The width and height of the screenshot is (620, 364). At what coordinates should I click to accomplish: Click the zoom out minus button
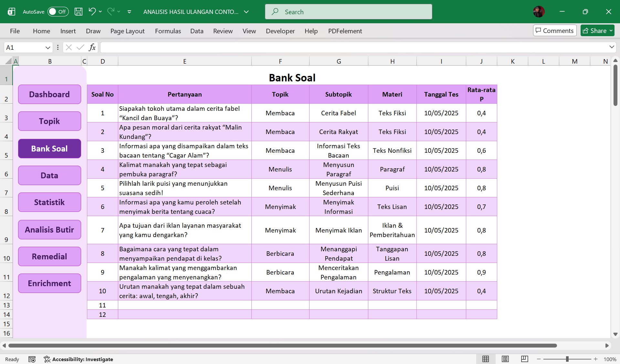click(539, 359)
